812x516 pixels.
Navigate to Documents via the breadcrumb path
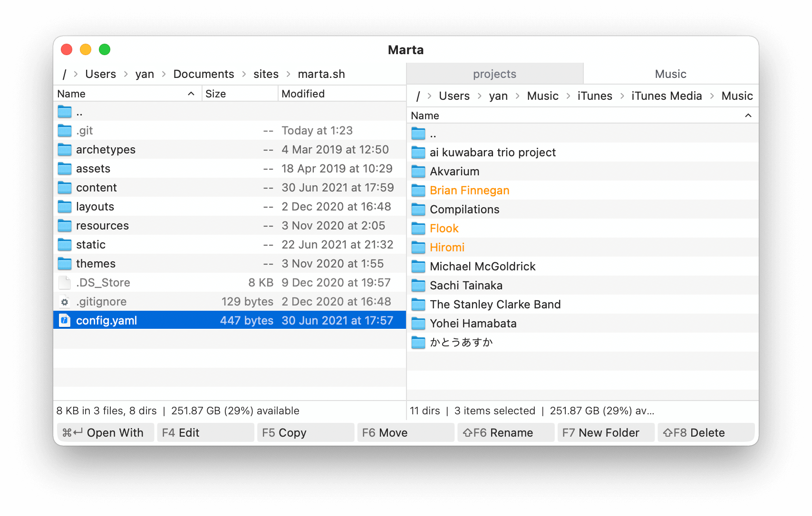coord(203,74)
